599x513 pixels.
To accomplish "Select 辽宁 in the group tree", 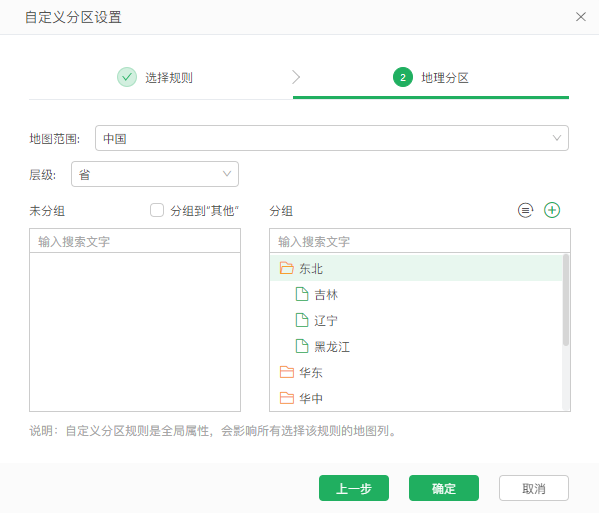I will point(416,320).
